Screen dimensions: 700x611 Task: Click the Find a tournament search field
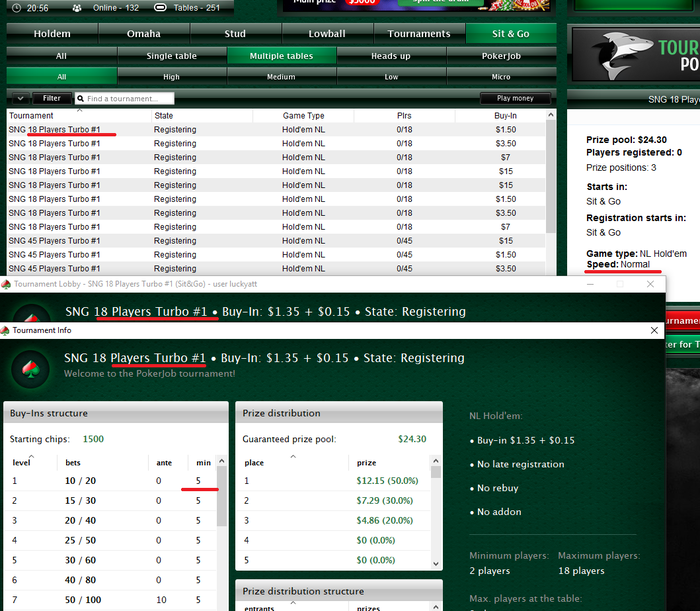click(125, 98)
